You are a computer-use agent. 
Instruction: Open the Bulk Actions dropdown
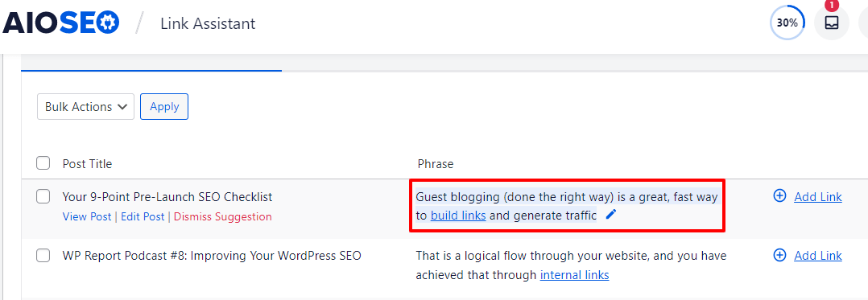[x=86, y=107]
